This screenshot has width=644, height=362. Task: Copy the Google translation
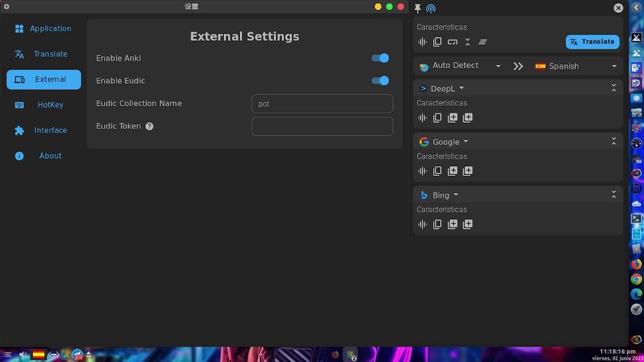[x=437, y=171]
